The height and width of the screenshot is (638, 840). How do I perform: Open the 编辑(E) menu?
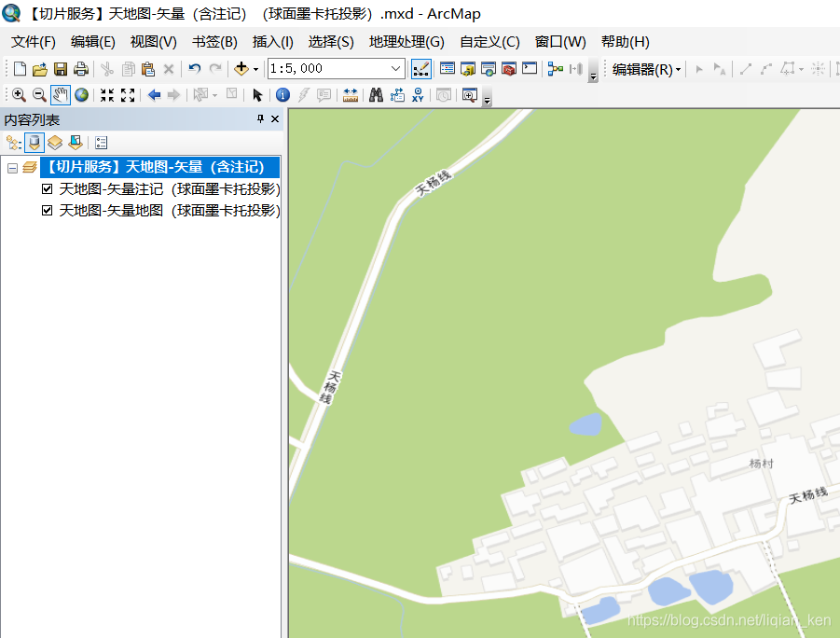(92, 42)
